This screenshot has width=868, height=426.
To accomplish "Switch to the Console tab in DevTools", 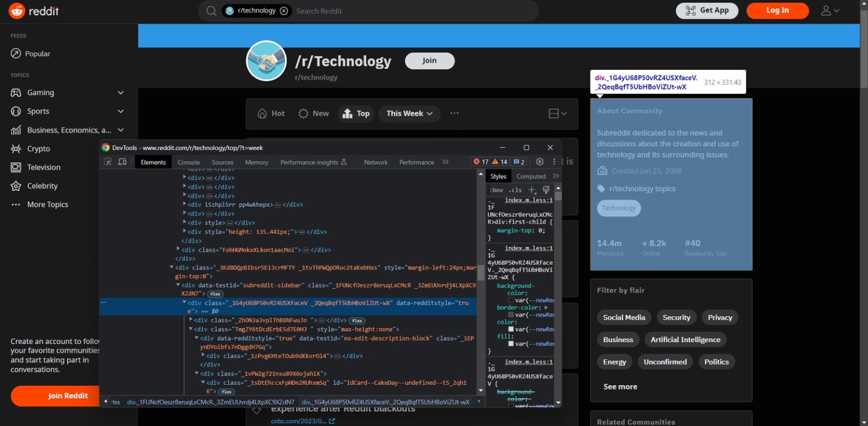I will (x=188, y=162).
